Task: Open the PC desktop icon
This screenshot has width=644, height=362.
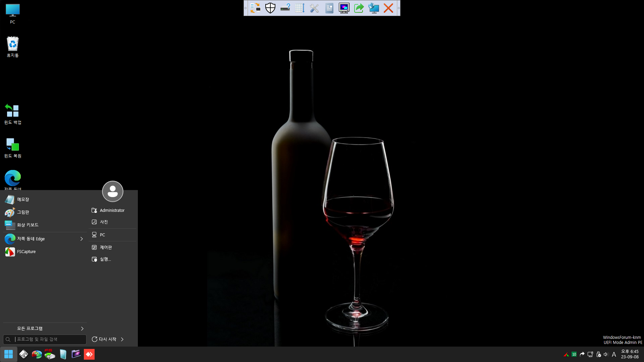Action: 12,14
